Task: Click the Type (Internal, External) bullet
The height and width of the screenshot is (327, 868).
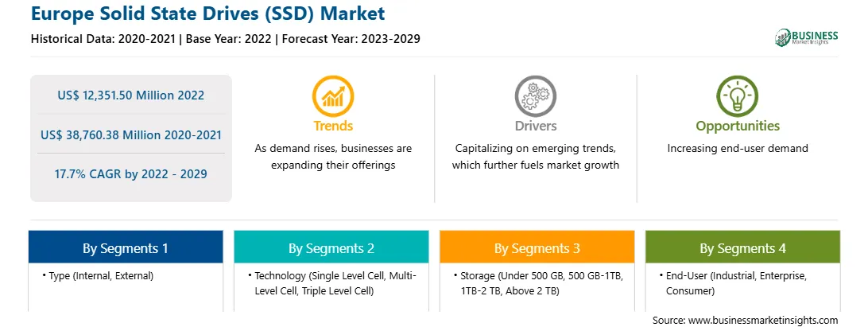Action: click(98, 275)
